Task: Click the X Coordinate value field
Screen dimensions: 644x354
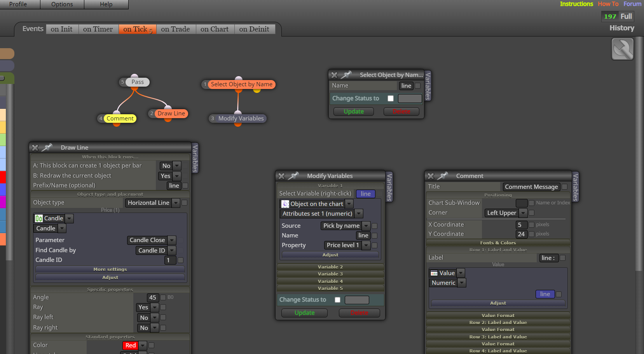Action: tap(521, 225)
